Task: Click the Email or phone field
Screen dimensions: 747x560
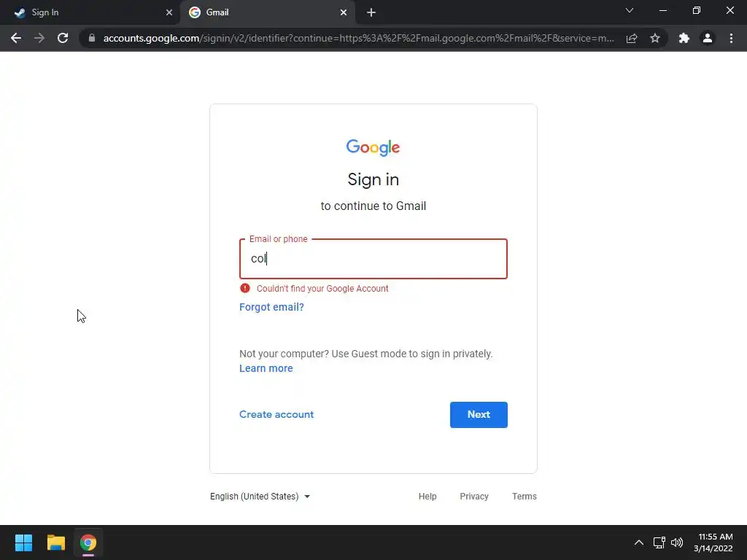Action: pyautogui.click(x=373, y=259)
